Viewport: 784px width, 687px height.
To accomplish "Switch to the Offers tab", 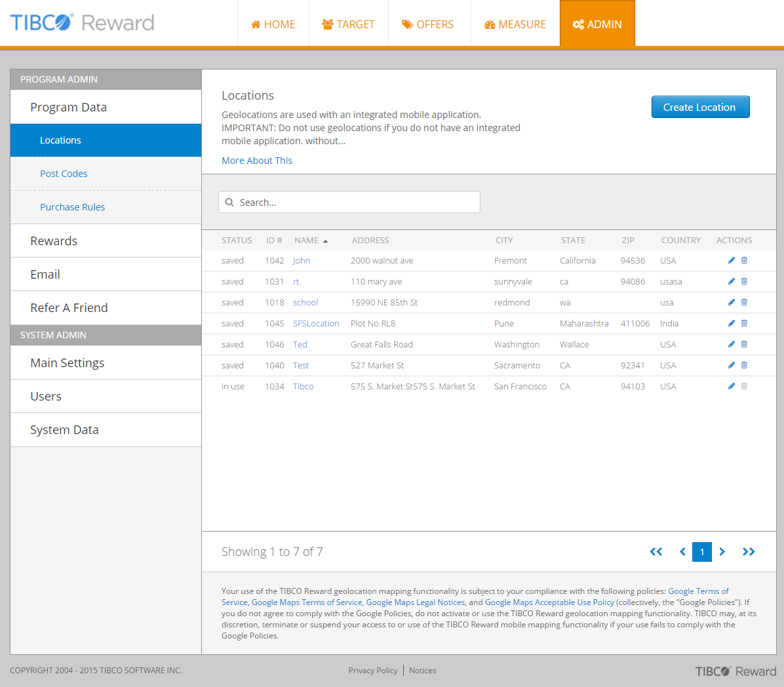I will (x=428, y=24).
